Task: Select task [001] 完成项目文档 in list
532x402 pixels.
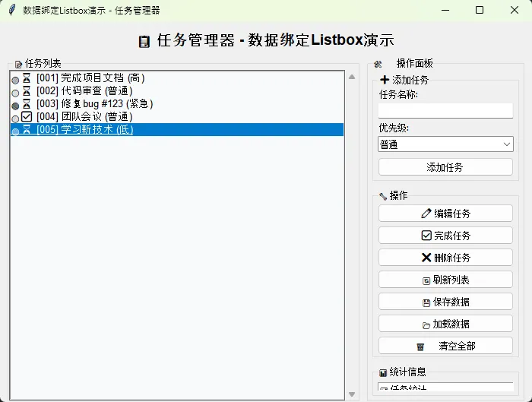Action: (x=90, y=78)
